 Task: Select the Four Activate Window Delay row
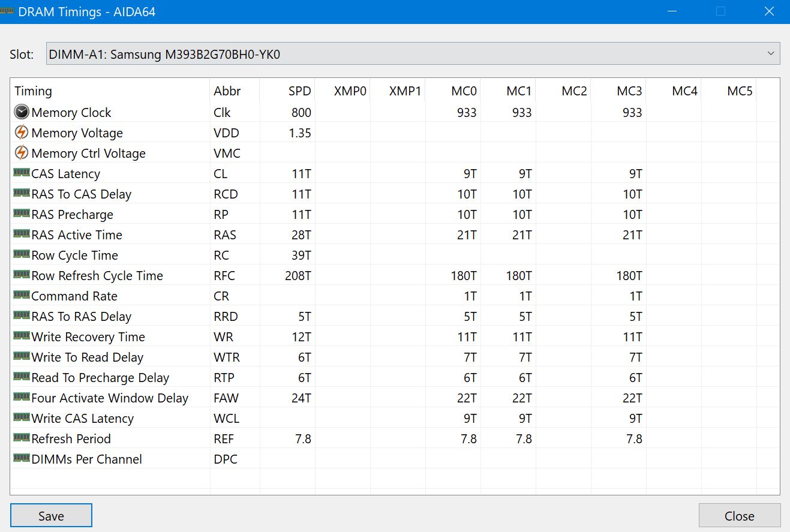(x=110, y=398)
